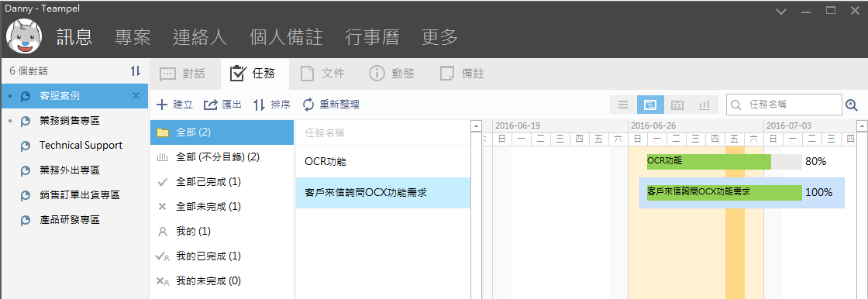Screen dimensions: 868x299
Task: Filter by 我的未完成 (0)
Action: click(x=222, y=280)
